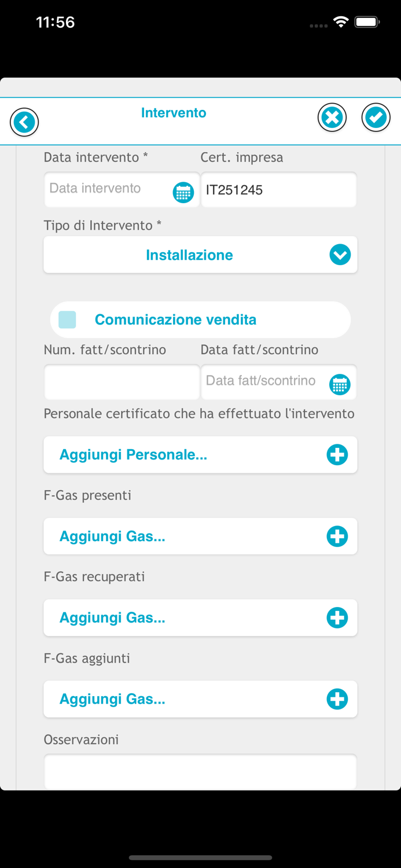Screen dimensions: 401x868
Task: Select the Intervento title in the header
Action: click(174, 113)
